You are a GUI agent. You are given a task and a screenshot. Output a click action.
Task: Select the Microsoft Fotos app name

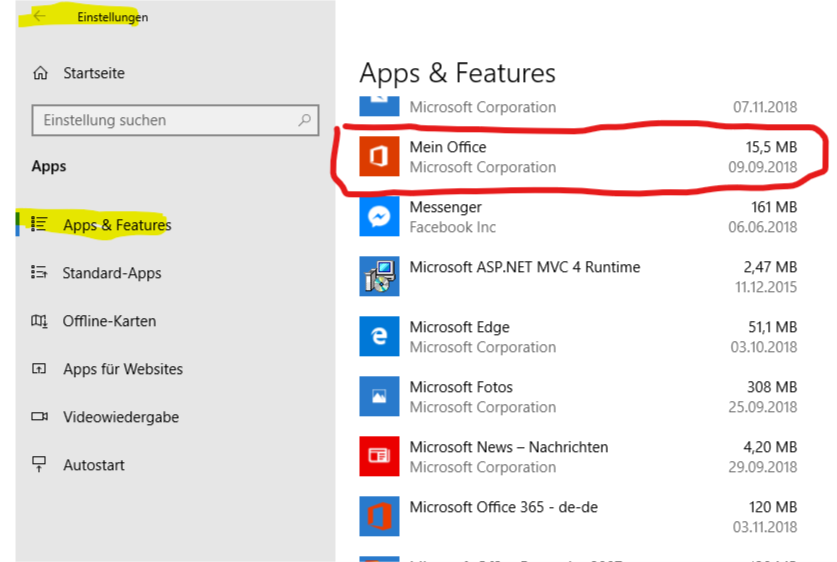point(461,387)
